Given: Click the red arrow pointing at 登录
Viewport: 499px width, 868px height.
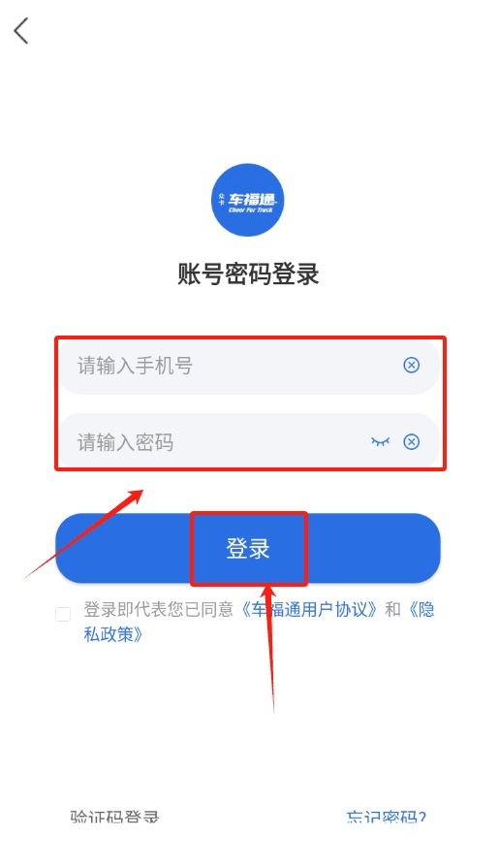Looking at the screenshot, I should 270,649.
